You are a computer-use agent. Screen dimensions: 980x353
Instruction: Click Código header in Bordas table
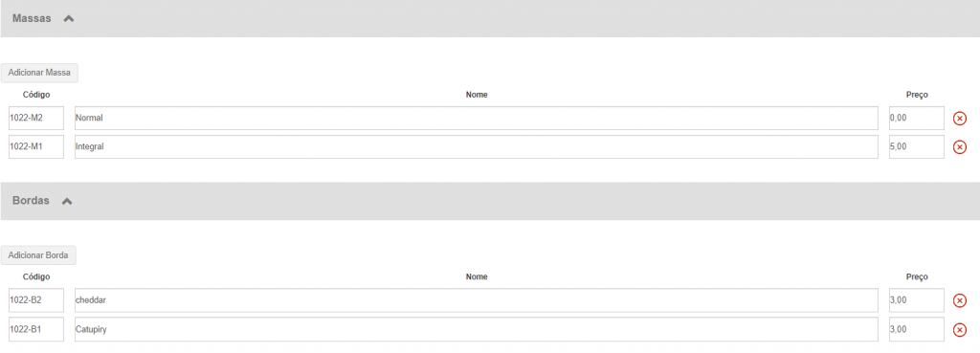click(x=36, y=276)
